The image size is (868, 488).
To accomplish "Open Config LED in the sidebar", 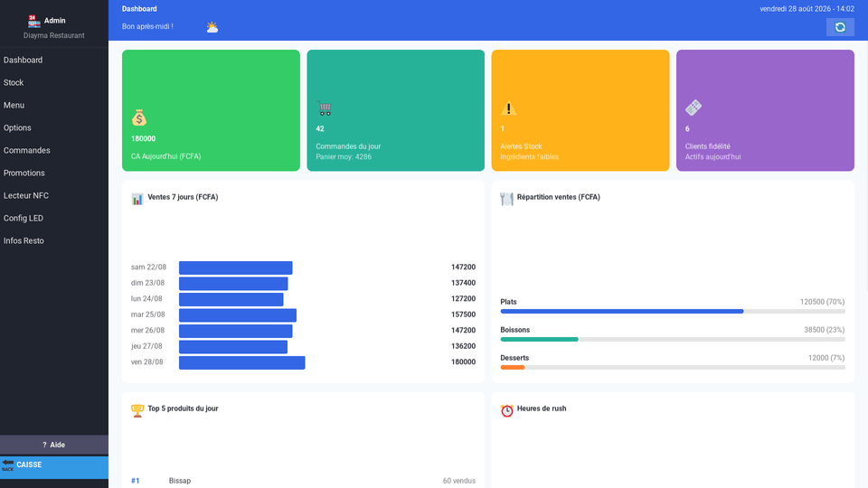I will coord(54,219).
